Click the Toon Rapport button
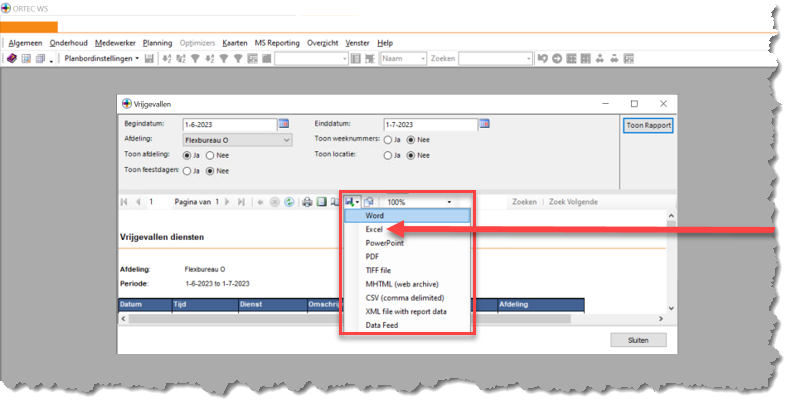The height and width of the screenshot is (406, 794). (648, 125)
